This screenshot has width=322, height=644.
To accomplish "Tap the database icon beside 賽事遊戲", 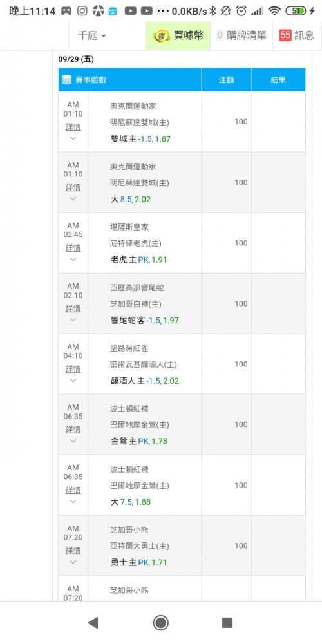I will (x=66, y=80).
